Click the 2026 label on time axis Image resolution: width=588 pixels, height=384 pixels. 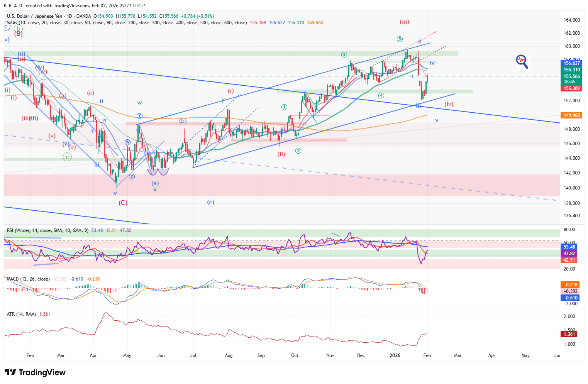pyautogui.click(x=395, y=355)
